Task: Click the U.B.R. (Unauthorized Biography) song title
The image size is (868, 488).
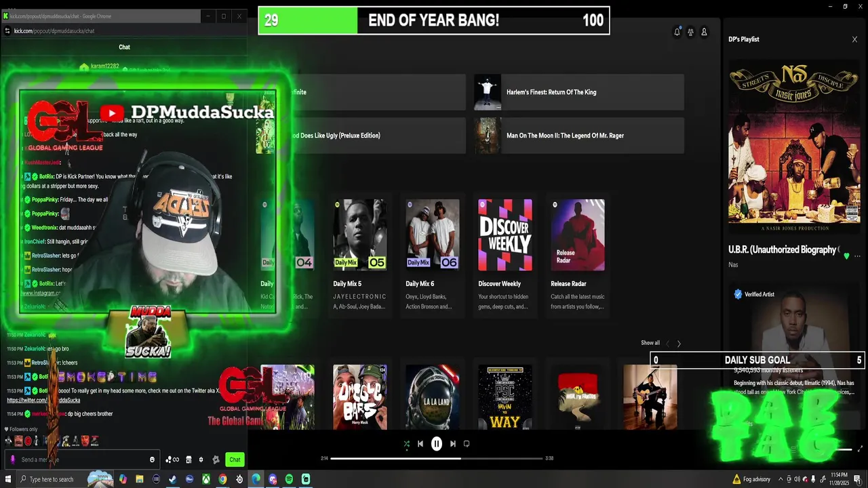Action: coord(783,249)
